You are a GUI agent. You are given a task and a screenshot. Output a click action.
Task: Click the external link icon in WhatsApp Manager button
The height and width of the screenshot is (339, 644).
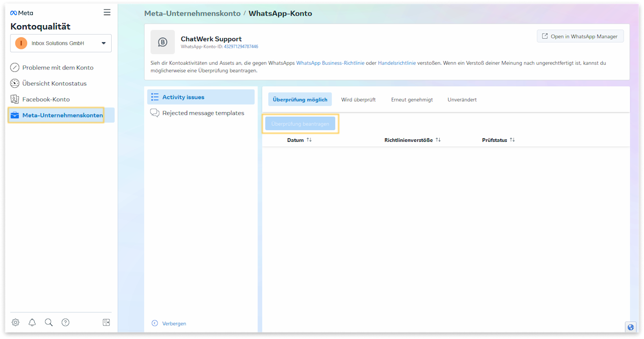point(545,36)
